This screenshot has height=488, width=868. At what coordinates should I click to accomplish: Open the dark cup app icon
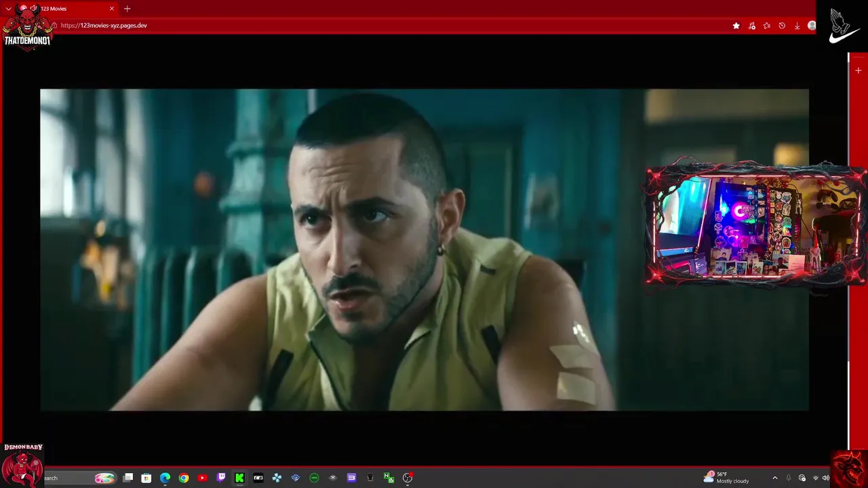pyautogui.click(x=370, y=478)
